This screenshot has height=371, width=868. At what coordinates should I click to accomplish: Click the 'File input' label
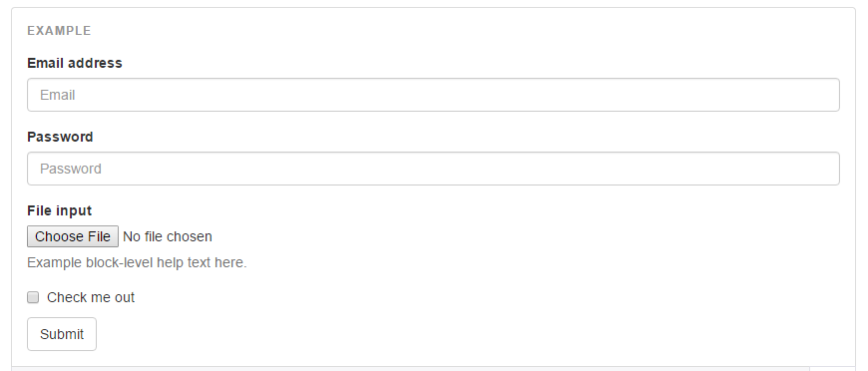point(59,210)
